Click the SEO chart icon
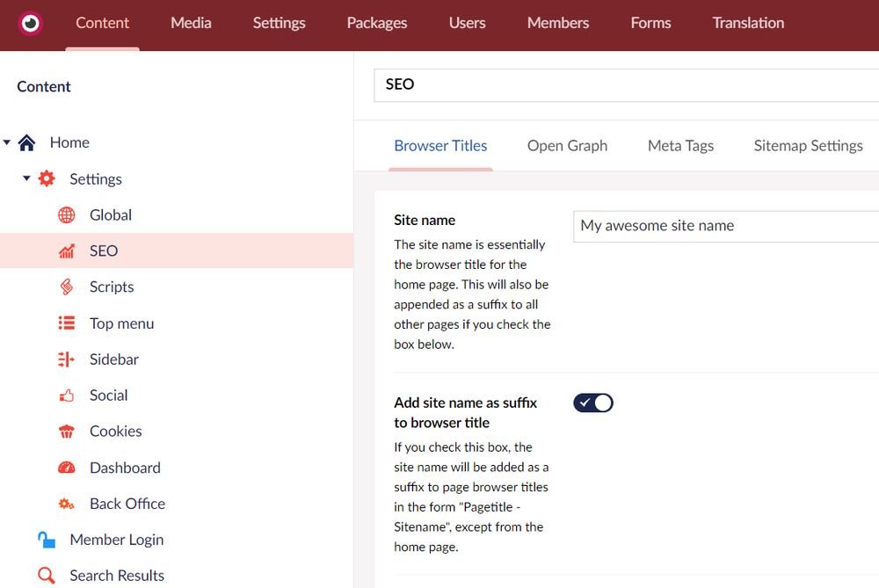 coord(67,251)
